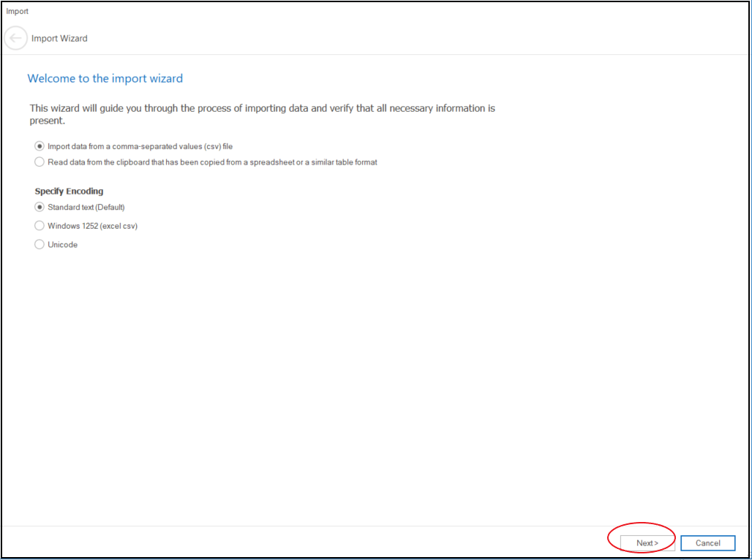Click the back arrow icon
Screen dimensions: 752x560
[x=16, y=38]
